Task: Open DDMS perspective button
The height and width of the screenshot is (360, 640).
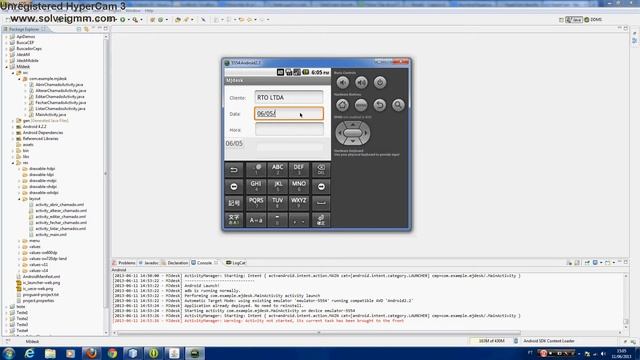Action: (593, 20)
